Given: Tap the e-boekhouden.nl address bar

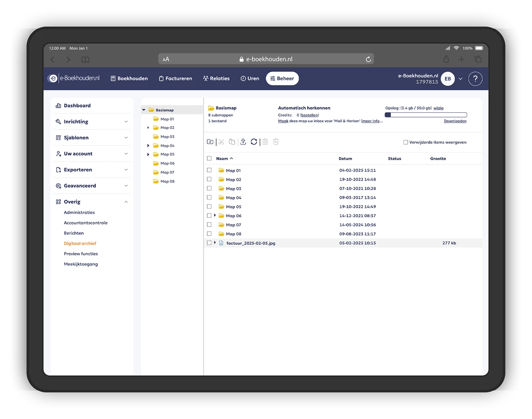Looking at the screenshot, I should 266,59.
